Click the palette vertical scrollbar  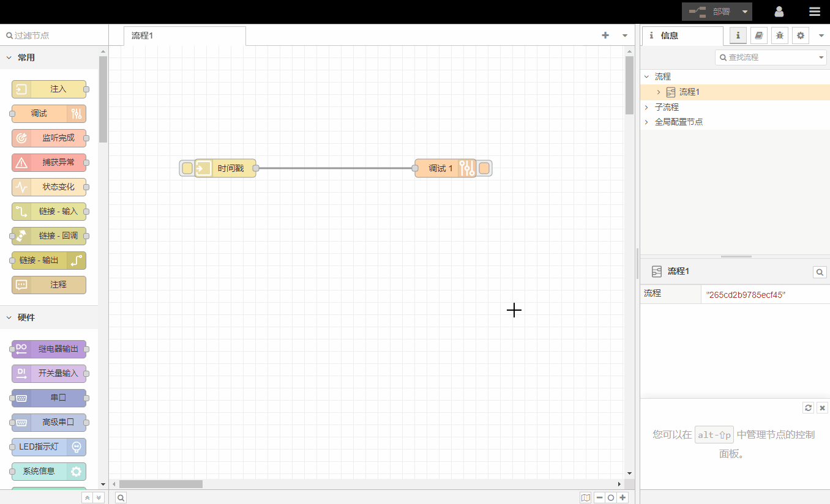pyautogui.click(x=103, y=99)
